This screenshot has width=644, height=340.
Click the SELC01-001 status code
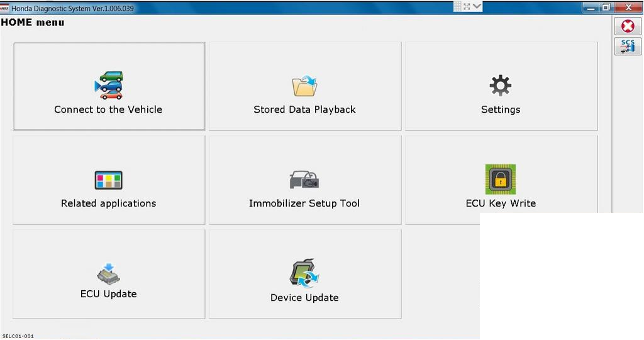[18, 336]
